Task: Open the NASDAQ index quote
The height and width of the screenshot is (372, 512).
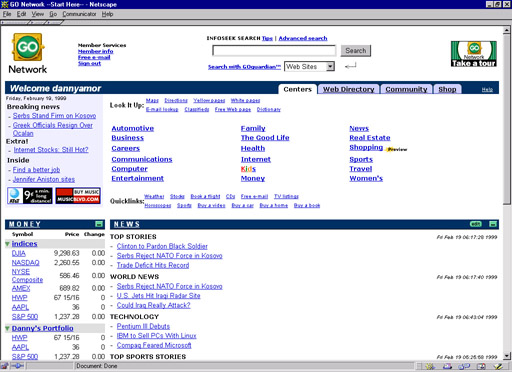Action: point(25,263)
